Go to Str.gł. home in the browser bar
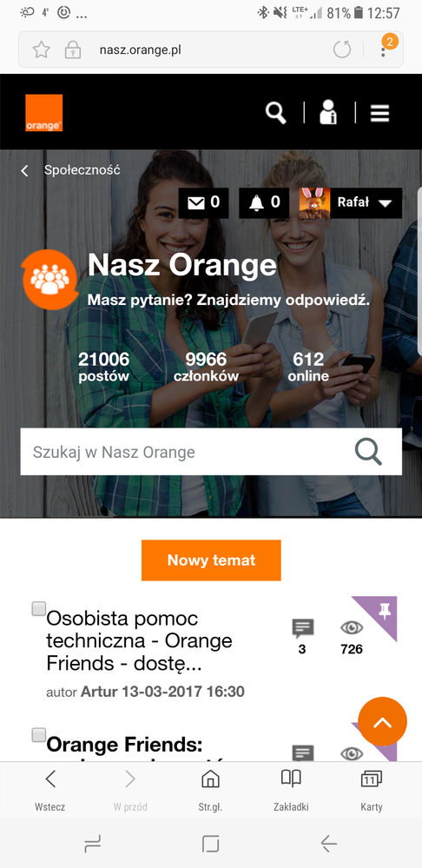This screenshot has width=422, height=868. 210,790
